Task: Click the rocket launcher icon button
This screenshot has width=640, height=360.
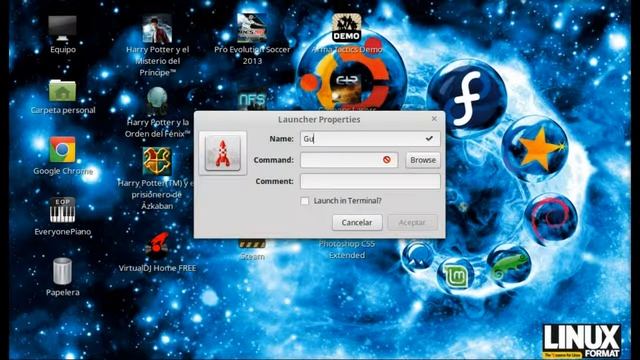Action: (223, 153)
